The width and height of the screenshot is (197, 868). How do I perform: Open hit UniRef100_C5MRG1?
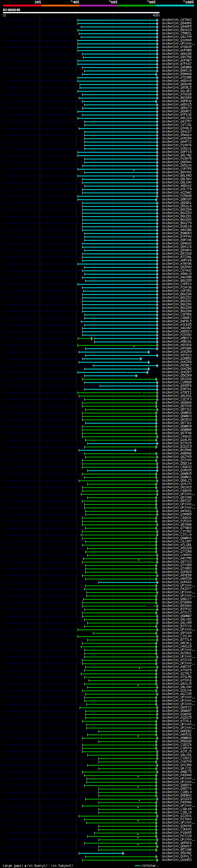point(177,33)
